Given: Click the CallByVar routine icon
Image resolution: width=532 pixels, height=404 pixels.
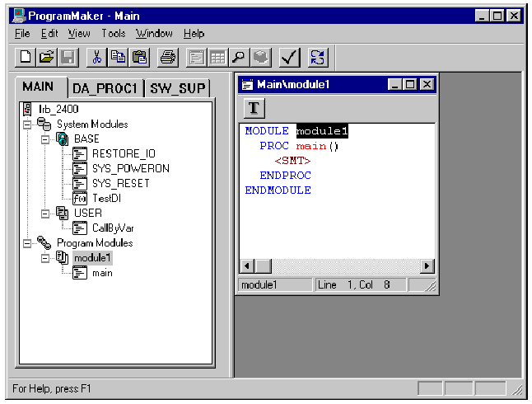Looking at the screenshot, I should tap(80, 228).
